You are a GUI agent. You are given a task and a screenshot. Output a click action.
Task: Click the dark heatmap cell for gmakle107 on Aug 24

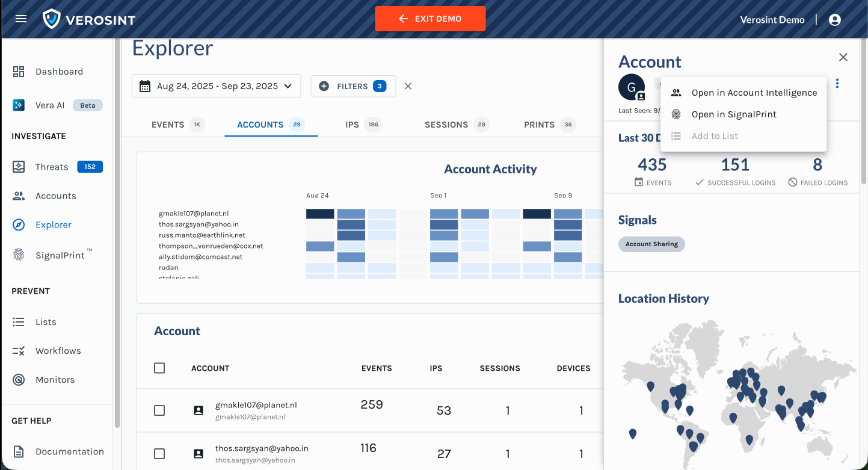point(320,214)
